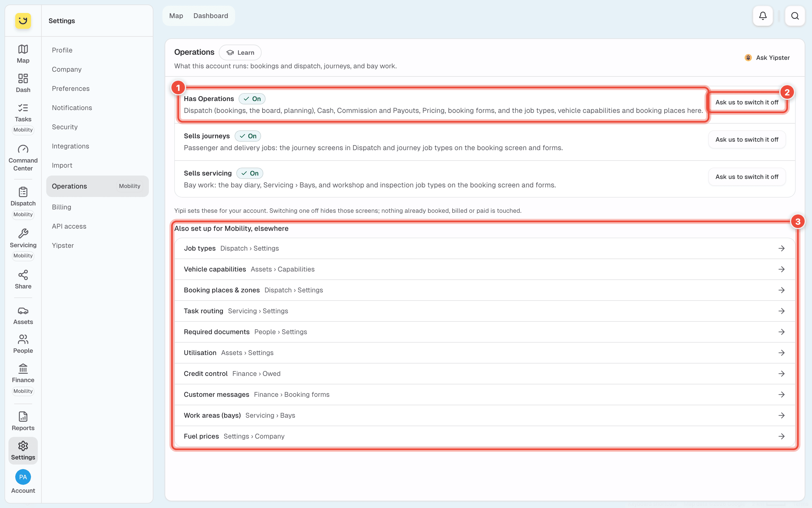
Task: Click the "Has Operations" title text
Action: (x=209, y=99)
